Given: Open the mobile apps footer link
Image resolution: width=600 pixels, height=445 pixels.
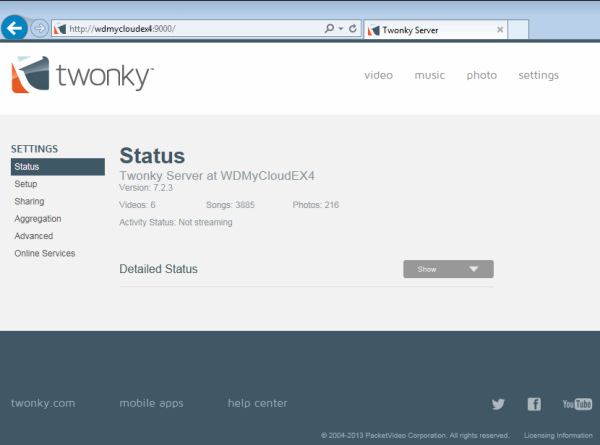Looking at the screenshot, I should tap(151, 404).
